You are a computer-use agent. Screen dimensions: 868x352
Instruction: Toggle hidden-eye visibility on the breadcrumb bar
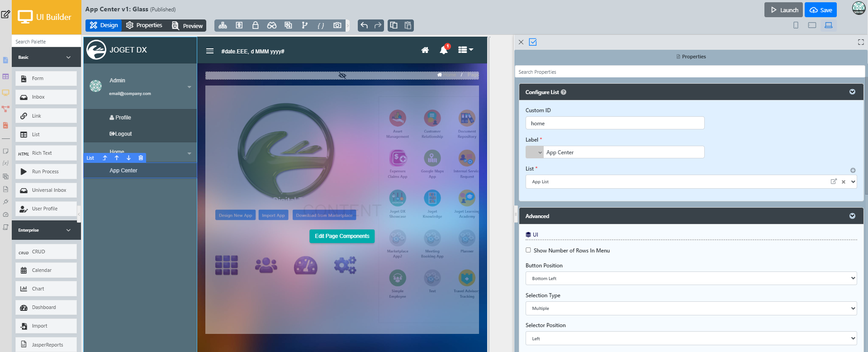[342, 75]
